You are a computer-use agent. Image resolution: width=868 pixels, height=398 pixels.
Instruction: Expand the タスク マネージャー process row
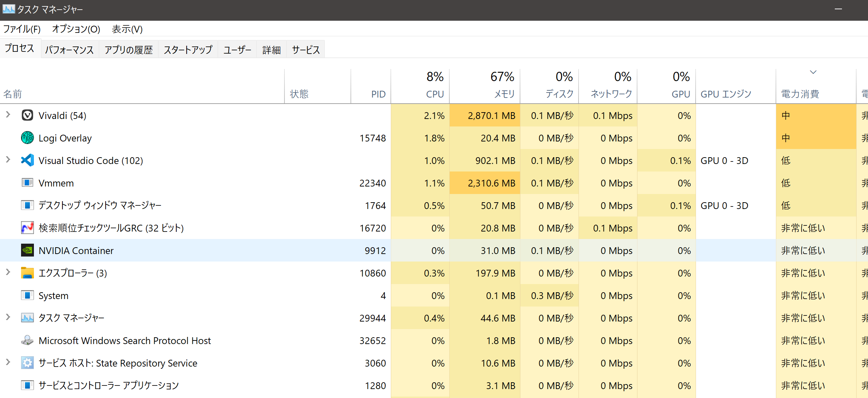coord(8,317)
